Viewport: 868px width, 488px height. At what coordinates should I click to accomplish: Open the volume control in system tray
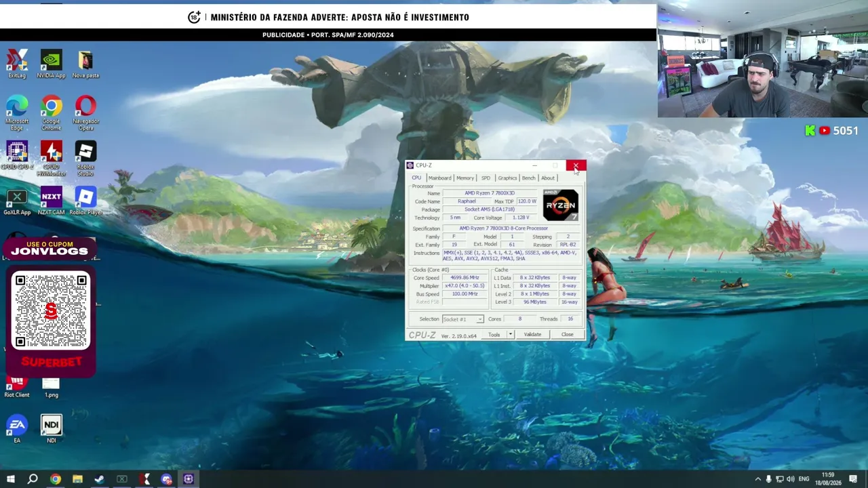tap(790, 479)
